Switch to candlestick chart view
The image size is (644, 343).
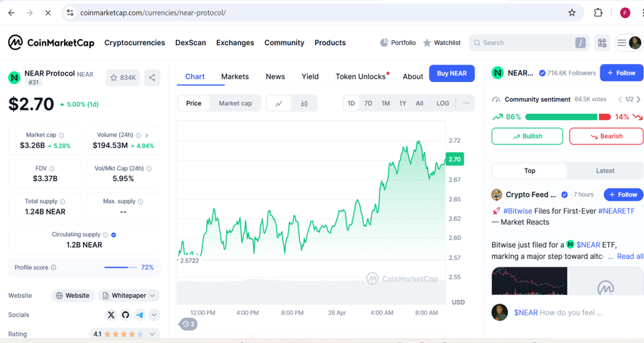304,103
